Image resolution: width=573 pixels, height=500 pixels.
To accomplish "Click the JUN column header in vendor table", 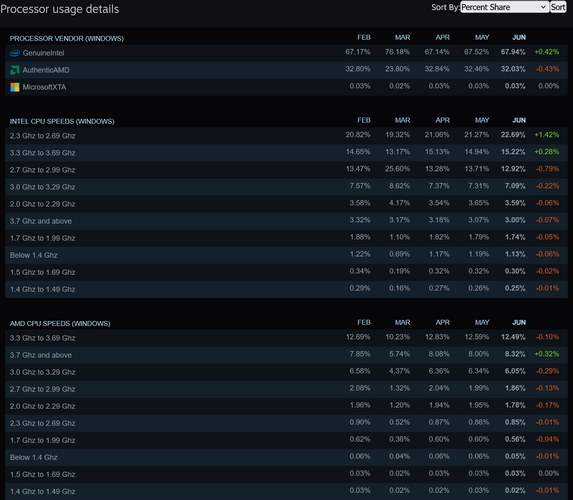I will click(519, 37).
